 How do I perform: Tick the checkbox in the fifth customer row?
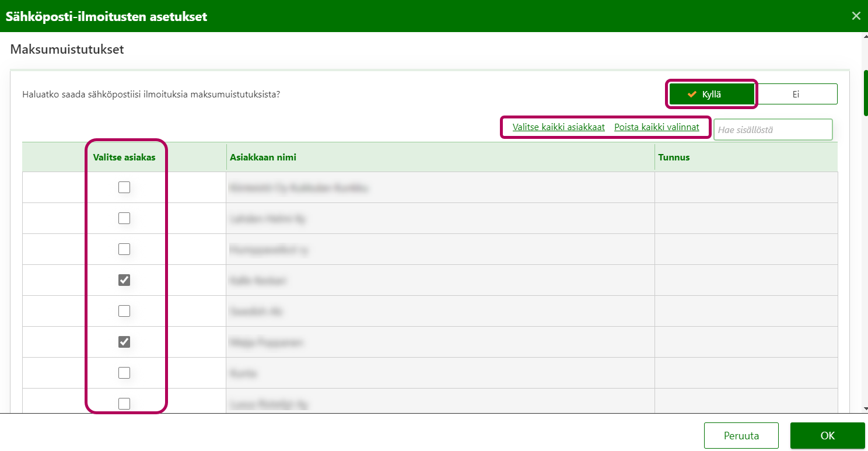(x=124, y=311)
